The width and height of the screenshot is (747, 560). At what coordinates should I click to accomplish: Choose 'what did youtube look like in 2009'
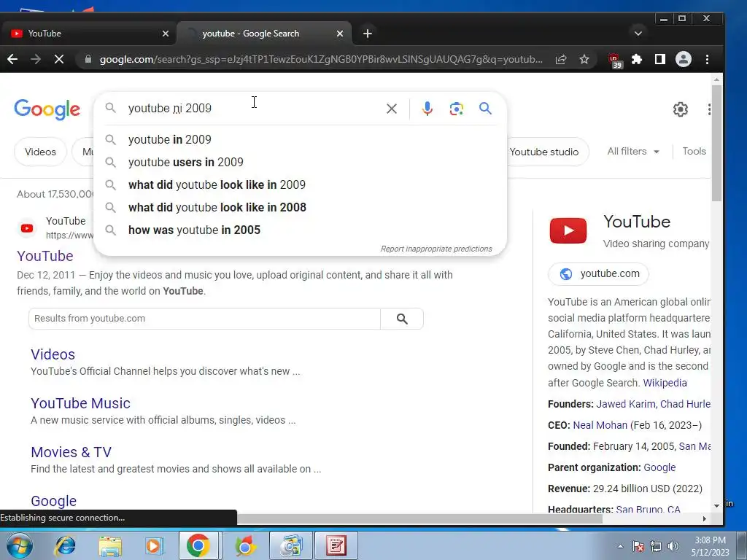300,184
